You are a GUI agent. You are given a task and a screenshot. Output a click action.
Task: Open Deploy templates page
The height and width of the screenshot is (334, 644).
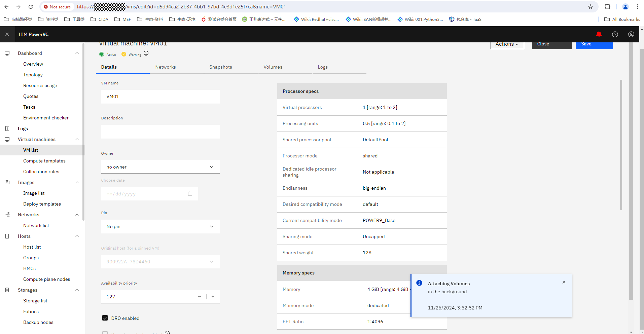[42, 204]
